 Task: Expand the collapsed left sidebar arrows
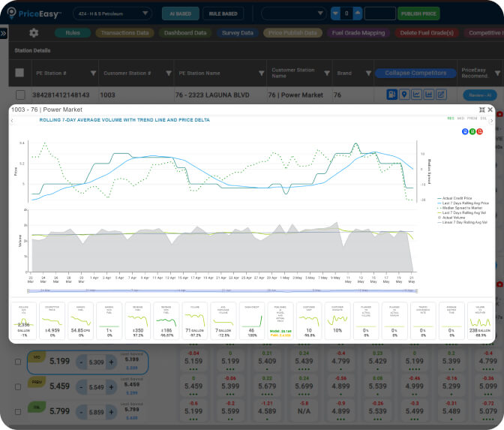pyautogui.click(x=4, y=33)
